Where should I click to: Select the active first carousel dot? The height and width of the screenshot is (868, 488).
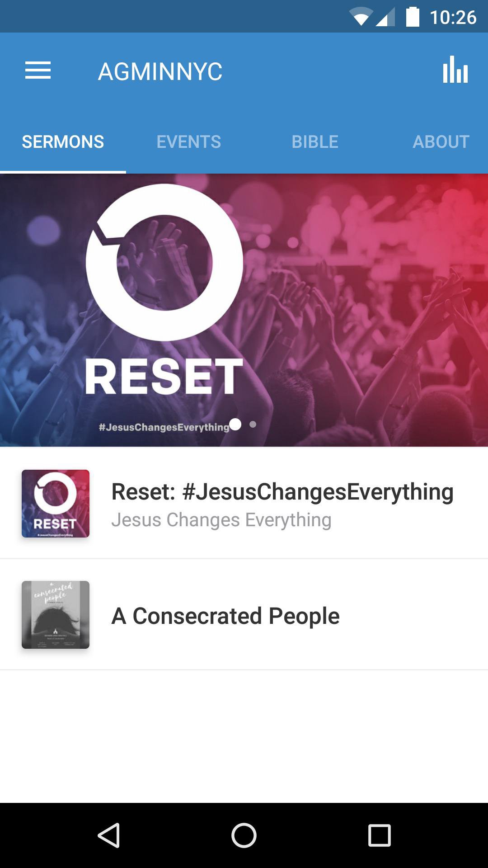tap(235, 425)
